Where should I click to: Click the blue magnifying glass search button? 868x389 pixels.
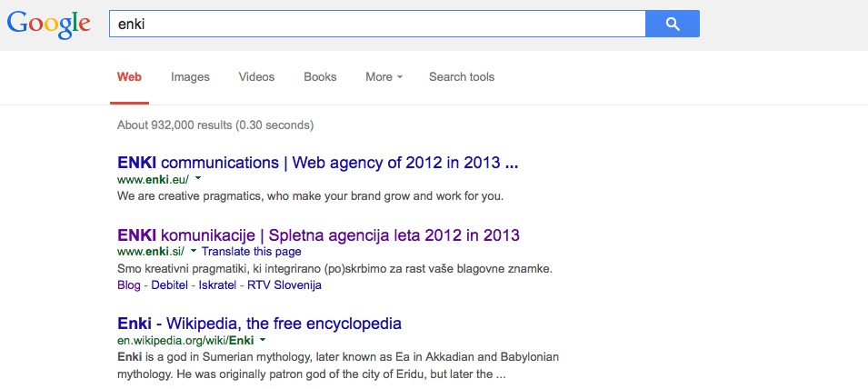[673, 24]
